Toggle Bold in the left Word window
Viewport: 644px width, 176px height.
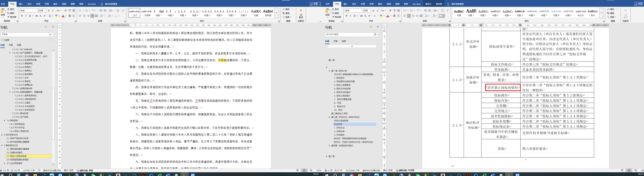coord(22,16)
